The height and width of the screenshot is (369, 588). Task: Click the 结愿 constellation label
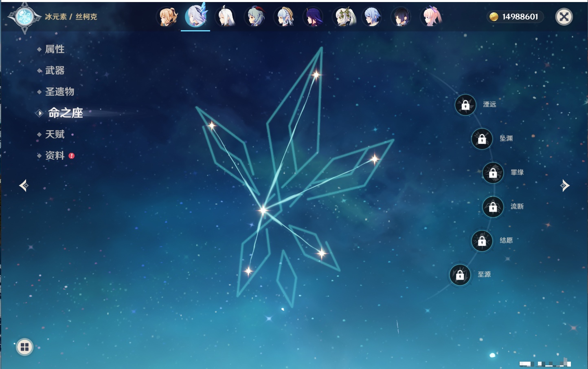pos(506,240)
